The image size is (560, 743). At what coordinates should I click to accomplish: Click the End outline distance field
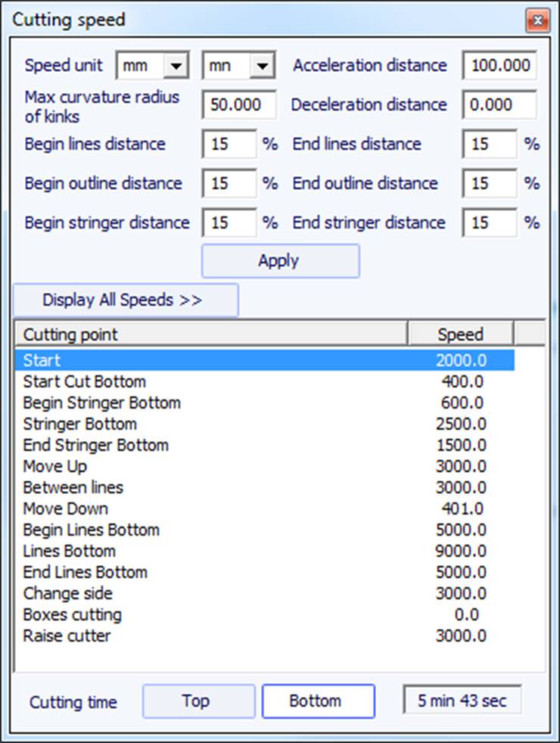click(490, 183)
